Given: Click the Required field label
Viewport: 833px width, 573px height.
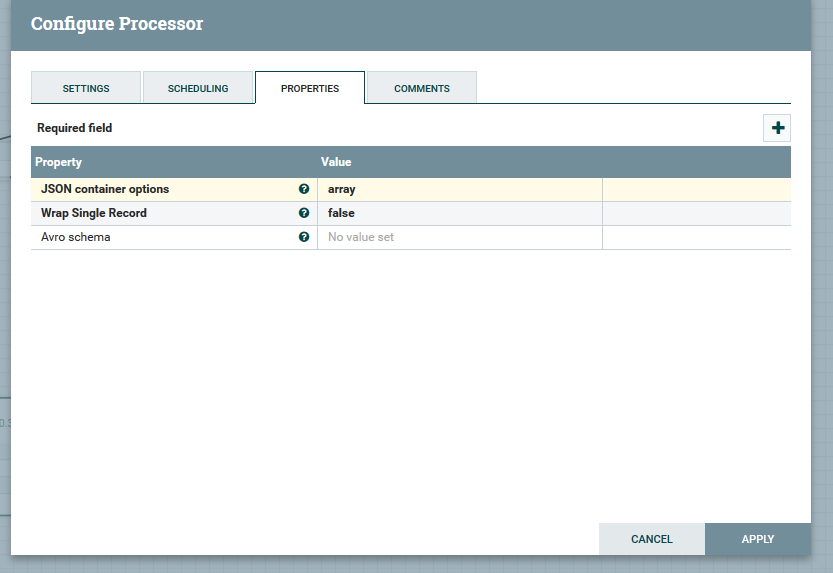Looking at the screenshot, I should (75, 128).
